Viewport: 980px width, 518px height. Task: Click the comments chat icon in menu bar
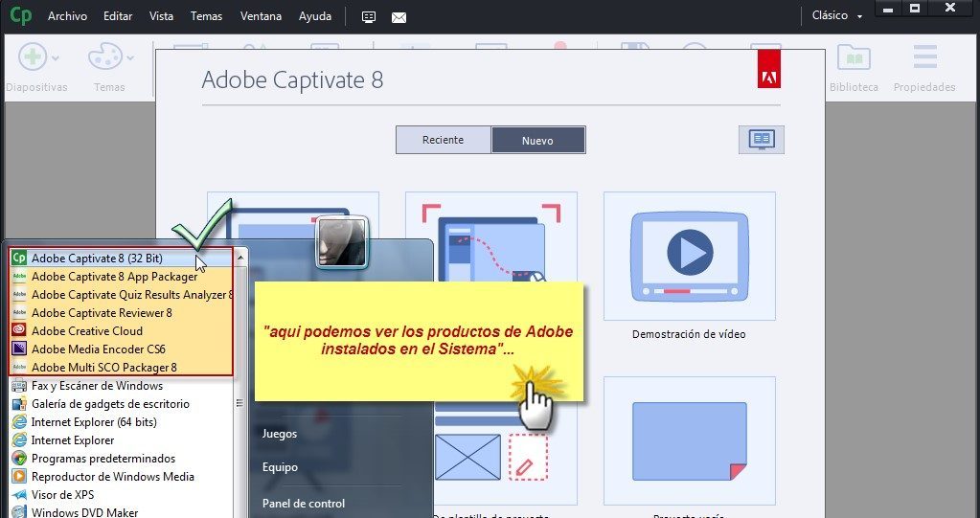[x=369, y=17]
